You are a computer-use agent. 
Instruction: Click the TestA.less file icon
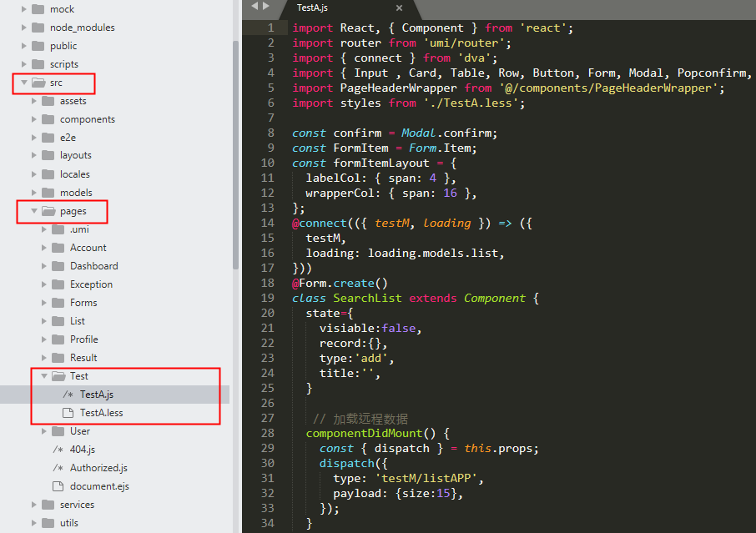tap(68, 413)
